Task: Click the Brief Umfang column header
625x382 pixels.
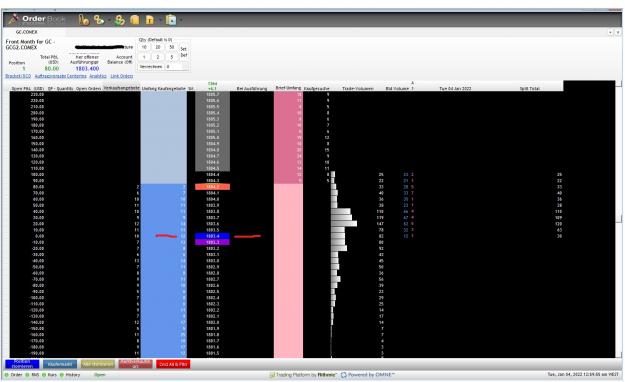Action: point(288,88)
